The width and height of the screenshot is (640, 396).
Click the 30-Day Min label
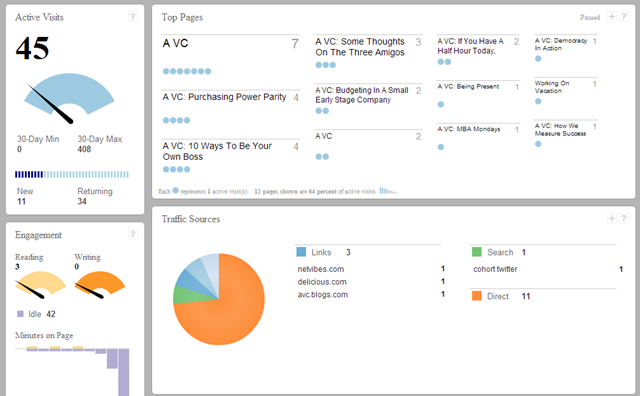pyautogui.click(x=38, y=139)
